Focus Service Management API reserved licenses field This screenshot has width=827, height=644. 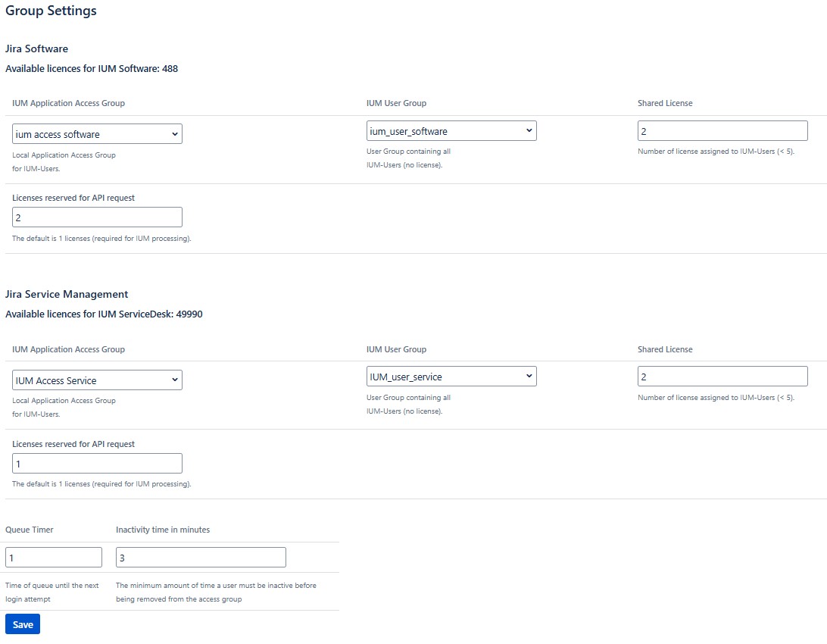(97, 463)
